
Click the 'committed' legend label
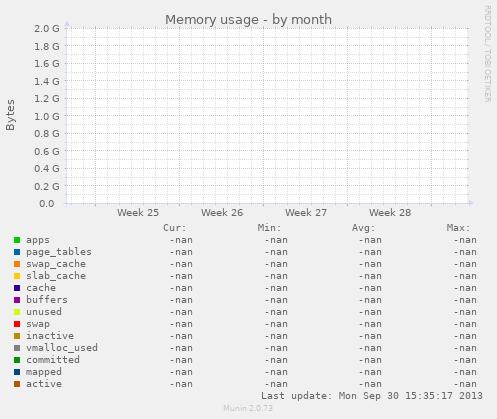[x=53, y=360]
